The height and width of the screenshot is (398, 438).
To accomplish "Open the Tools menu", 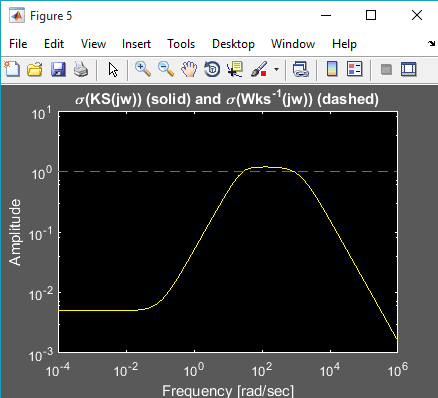I will (181, 44).
